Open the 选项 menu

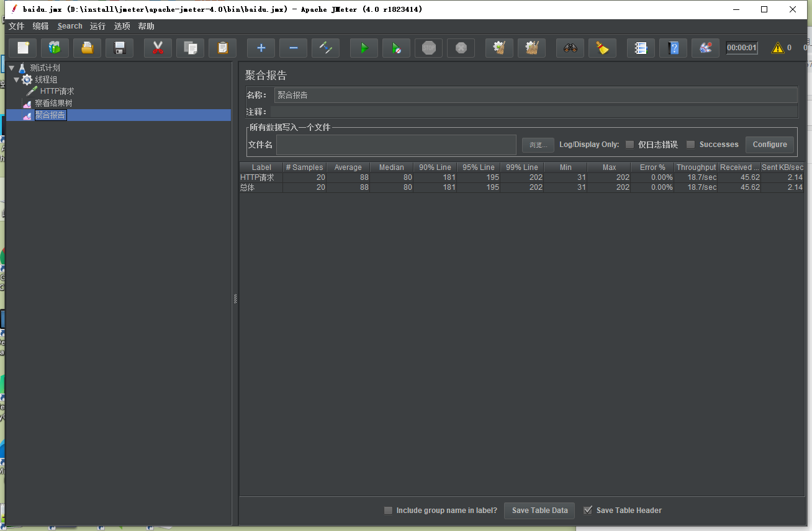pos(122,26)
